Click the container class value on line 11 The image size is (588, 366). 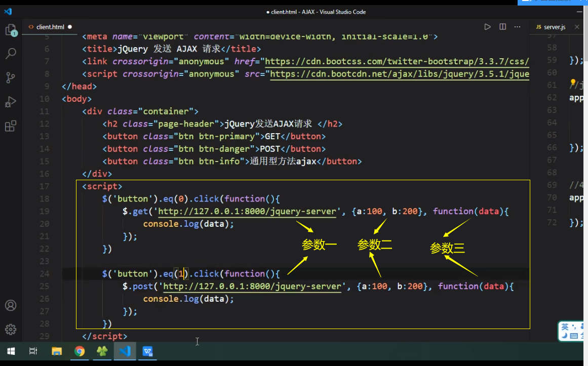(x=166, y=111)
